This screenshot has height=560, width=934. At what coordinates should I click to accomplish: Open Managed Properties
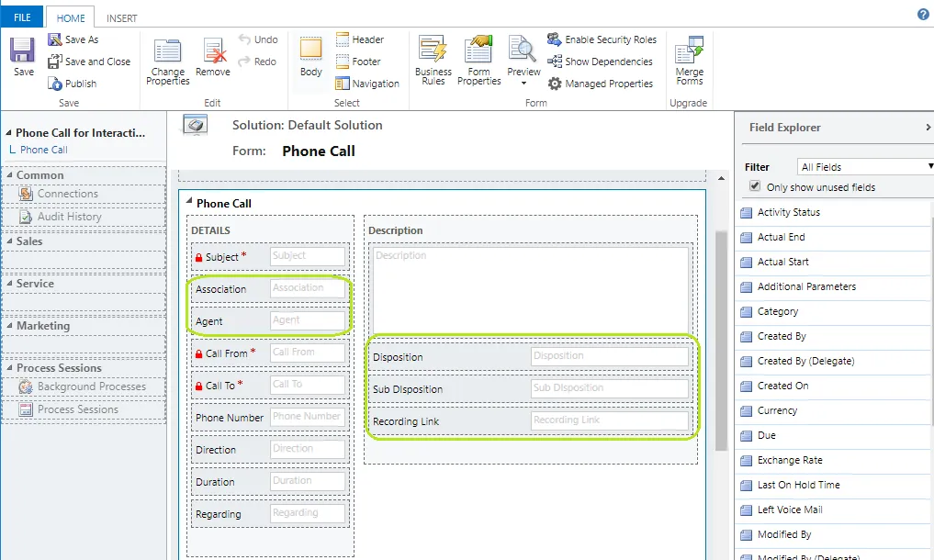point(600,84)
